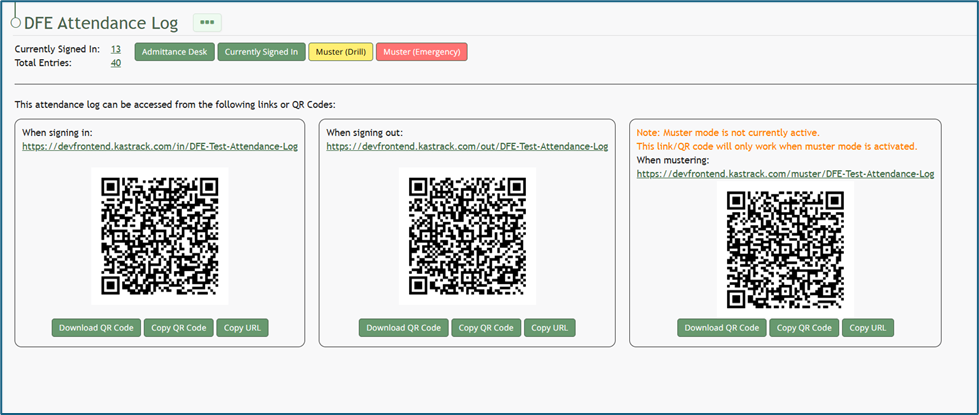Copy QR Code for mustering
The height and width of the screenshot is (415, 979).
point(803,328)
